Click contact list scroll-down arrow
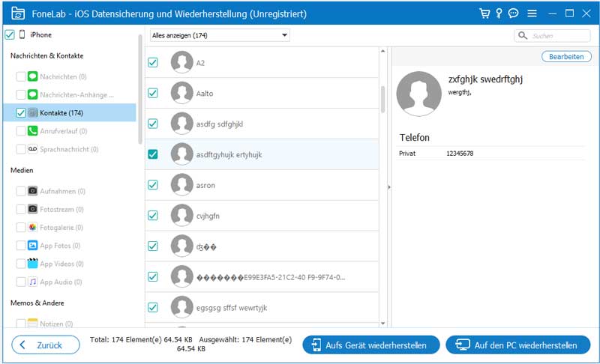600x364 pixels. pos(382,324)
